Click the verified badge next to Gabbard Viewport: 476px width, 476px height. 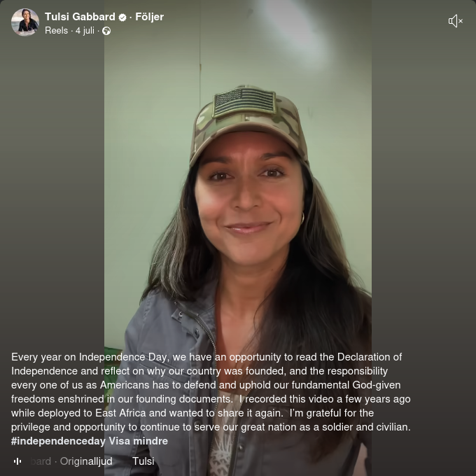(122, 17)
